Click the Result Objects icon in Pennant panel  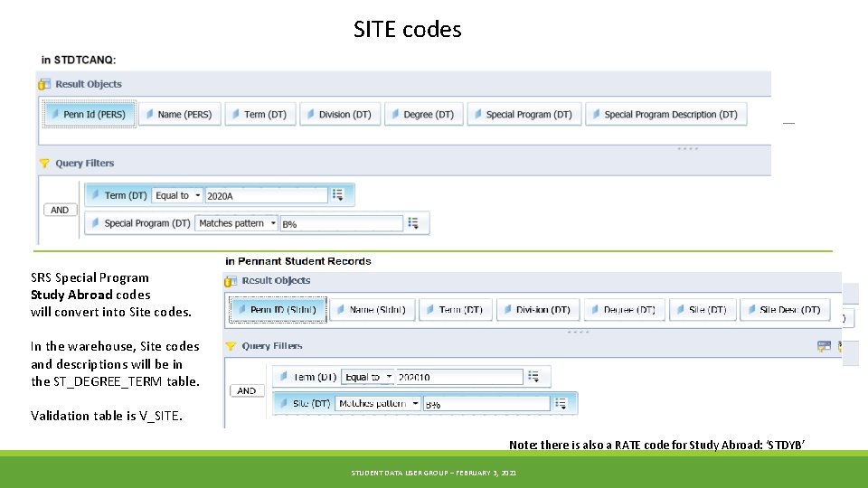pyautogui.click(x=231, y=281)
